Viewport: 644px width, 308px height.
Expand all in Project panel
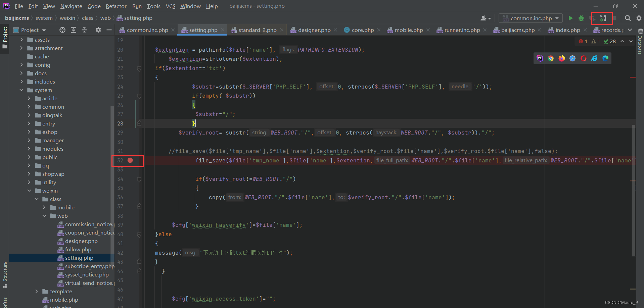point(74,30)
